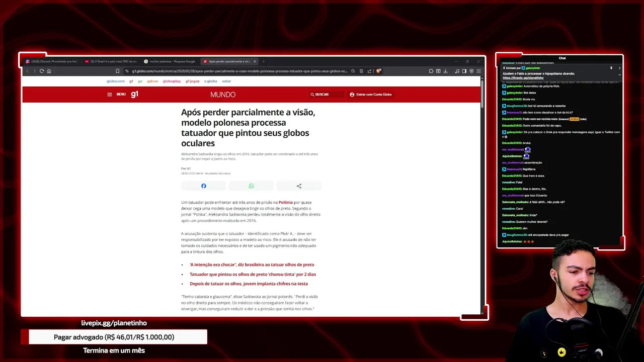This screenshot has height=362, width=644.
Task: Click the MUNDO section title
Action: pyautogui.click(x=223, y=95)
